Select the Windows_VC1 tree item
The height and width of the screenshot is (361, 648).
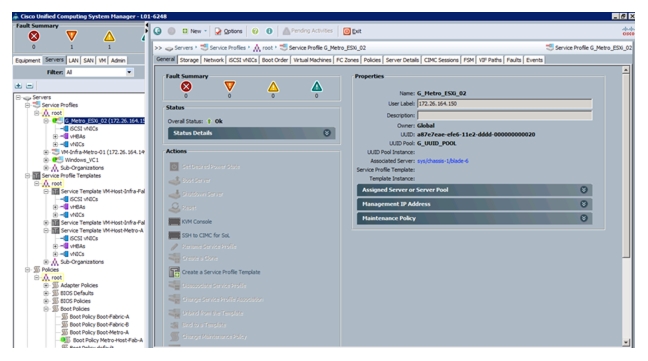(x=81, y=160)
